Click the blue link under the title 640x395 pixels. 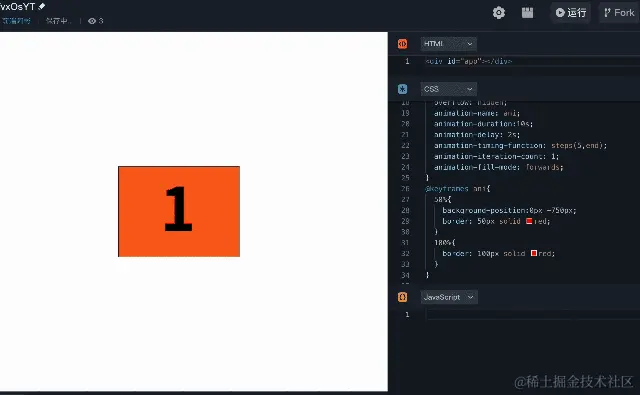16,21
